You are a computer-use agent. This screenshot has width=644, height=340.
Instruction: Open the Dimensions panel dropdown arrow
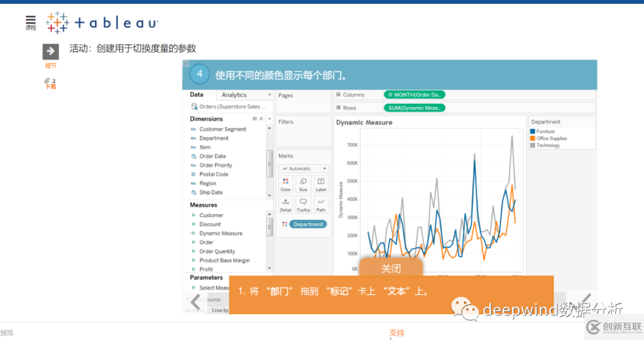pos(270,119)
